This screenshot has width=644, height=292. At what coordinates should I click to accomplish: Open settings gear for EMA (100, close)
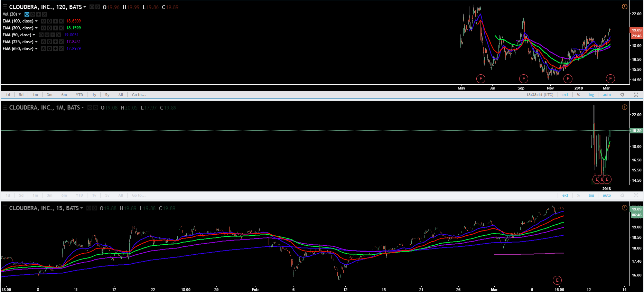(x=49, y=21)
